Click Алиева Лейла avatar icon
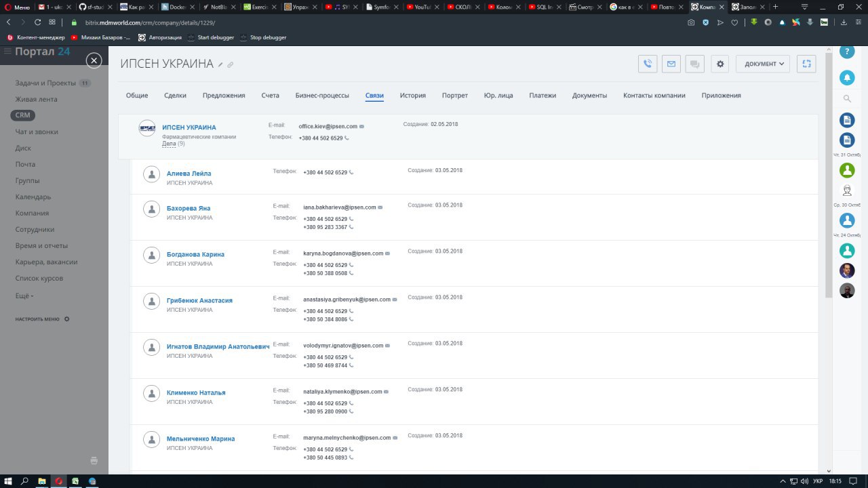The height and width of the screenshot is (488, 868). point(151,174)
